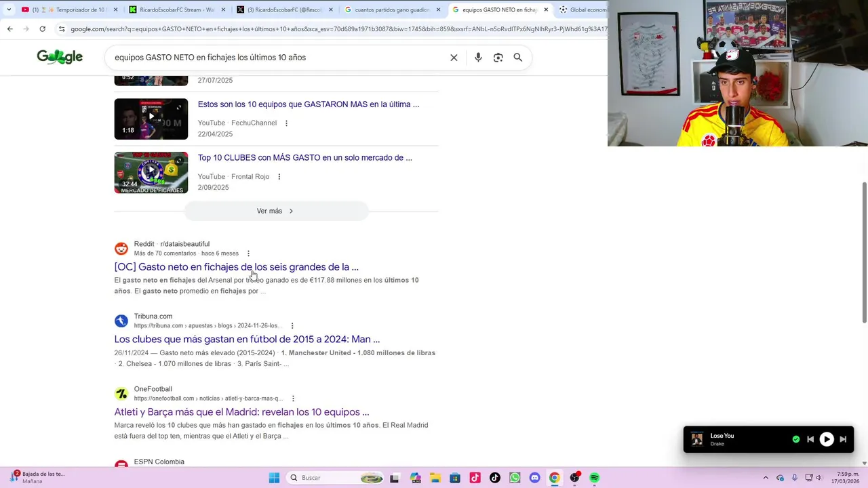
Task: Play the 32:44 Mercado de Fichajes thumbnail
Action: pyautogui.click(x=151, y=173)
